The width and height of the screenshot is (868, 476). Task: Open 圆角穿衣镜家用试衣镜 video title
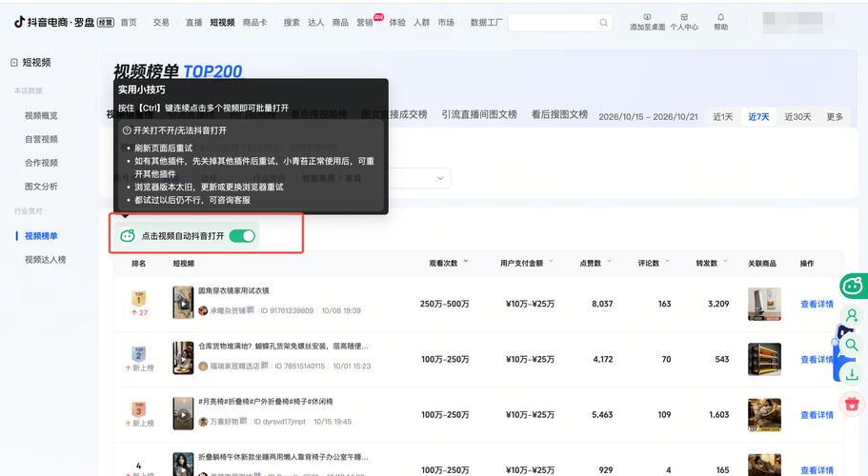click(233, 290)
